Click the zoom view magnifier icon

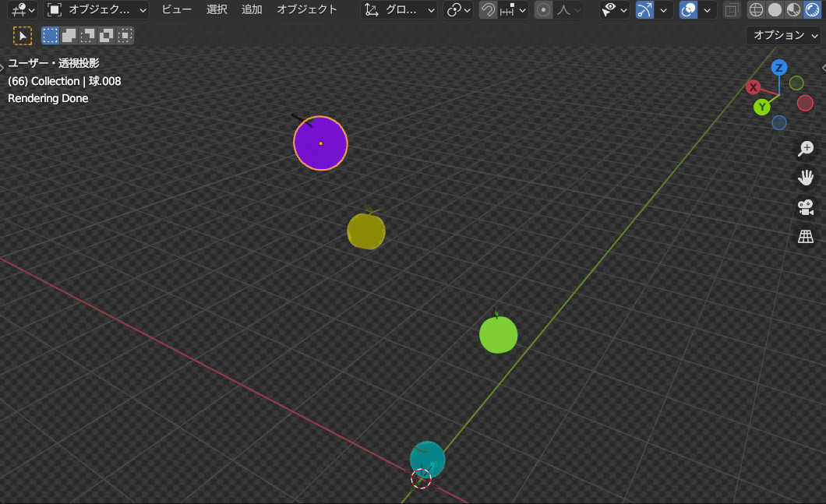(x=806, y=149)
